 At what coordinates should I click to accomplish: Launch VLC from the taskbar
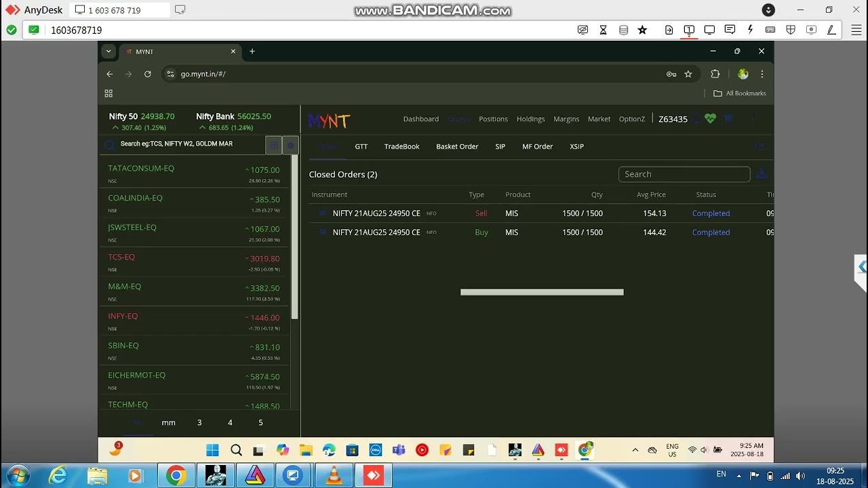pos(333,476)
